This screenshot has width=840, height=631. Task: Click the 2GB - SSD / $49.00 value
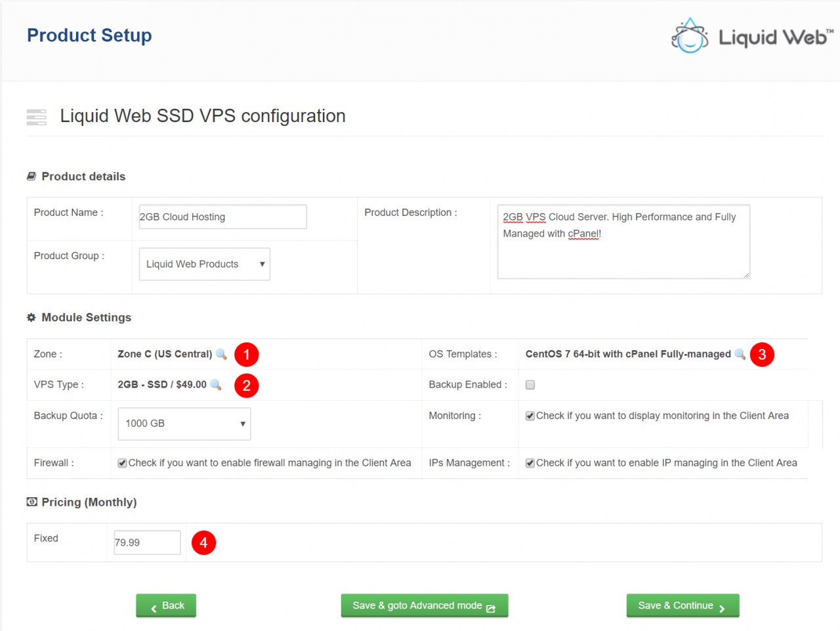(162, 385)
